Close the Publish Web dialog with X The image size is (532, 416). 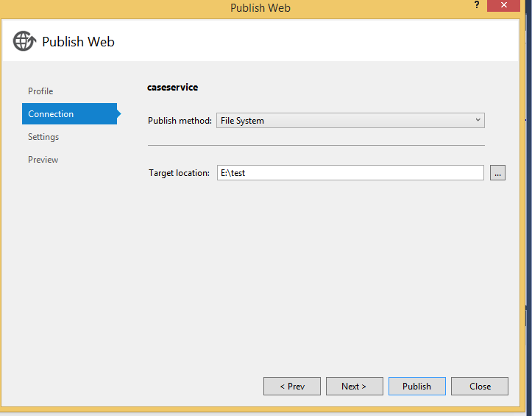503,5
